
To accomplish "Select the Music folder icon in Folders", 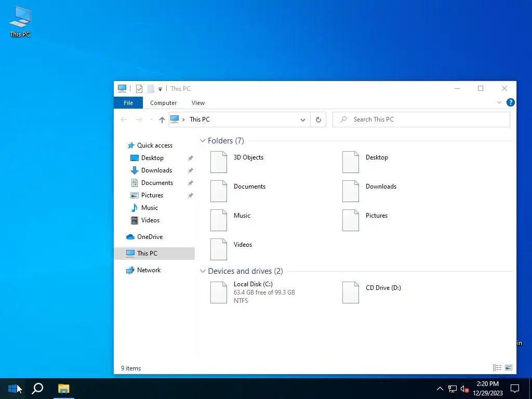I will pyautogui.click(x=219, y=220).
